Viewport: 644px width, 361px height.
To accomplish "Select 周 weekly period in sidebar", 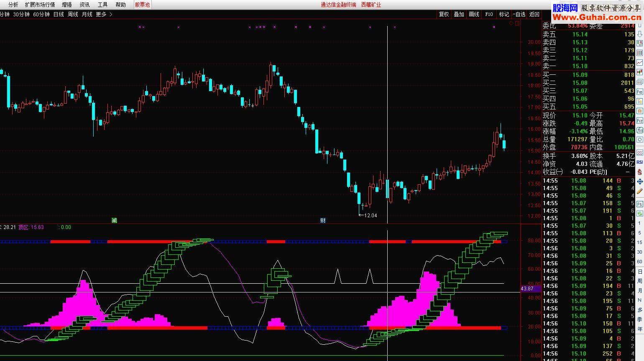I will pos(640,281).
